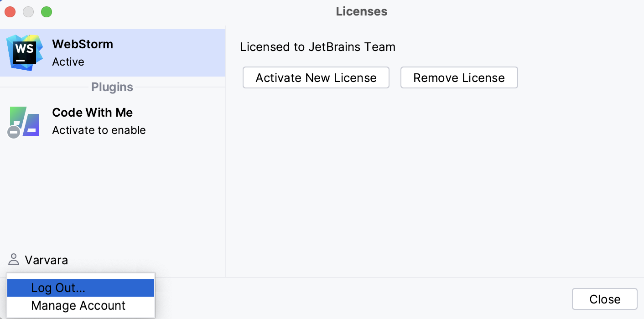This screenshot has height=319, width=644.
Task: Close the window via the red traffic light
Action: 10,12
